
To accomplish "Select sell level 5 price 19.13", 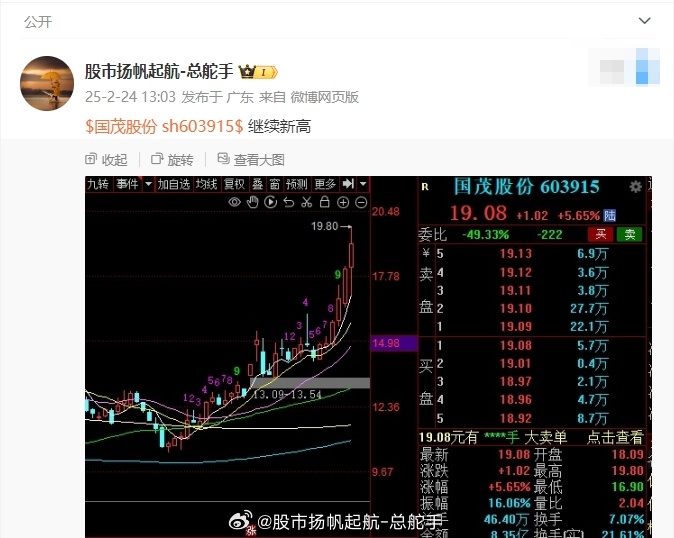I will (515, 254).
